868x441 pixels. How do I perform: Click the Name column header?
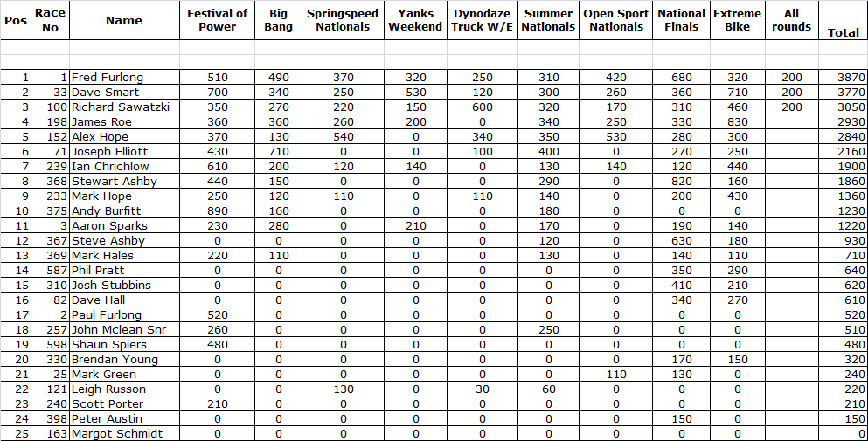click(123, 20)
